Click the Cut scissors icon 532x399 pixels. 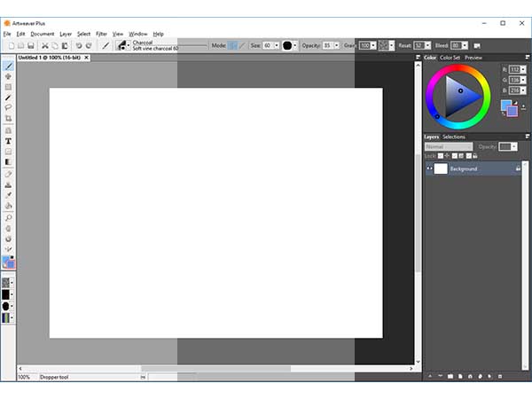(x=44, y=45)
